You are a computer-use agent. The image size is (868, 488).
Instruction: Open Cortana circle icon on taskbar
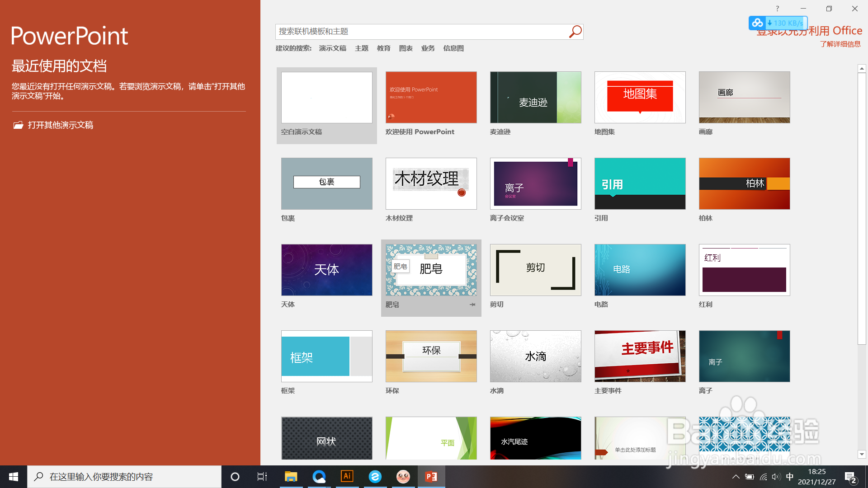235,477
